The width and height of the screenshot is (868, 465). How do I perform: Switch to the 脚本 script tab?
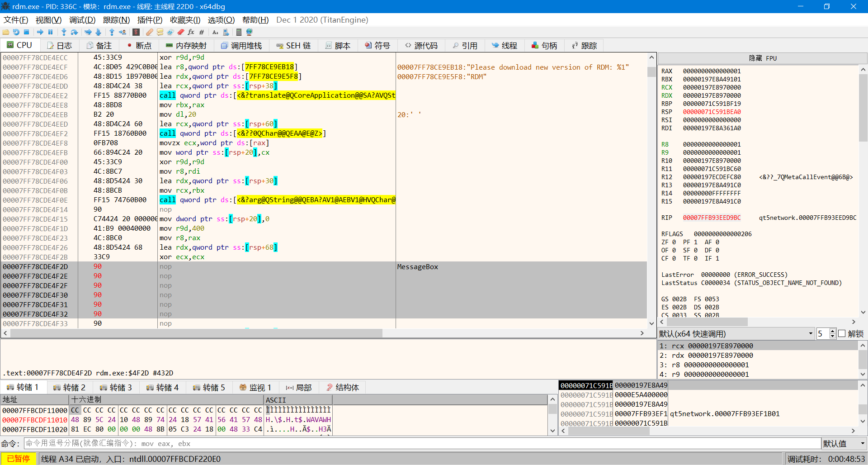338,46
